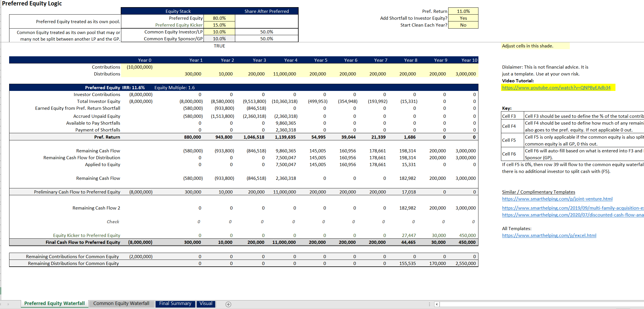Select the Preferred Equity Waterfall tab
This screenshot has height=309, width=644.
[54, 304]
